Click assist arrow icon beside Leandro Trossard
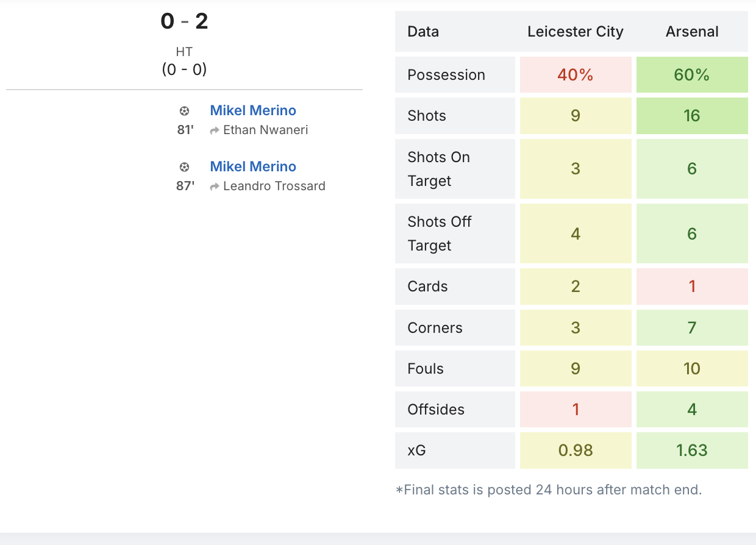Viewport: 756px width, 545px height. point(215,187)
